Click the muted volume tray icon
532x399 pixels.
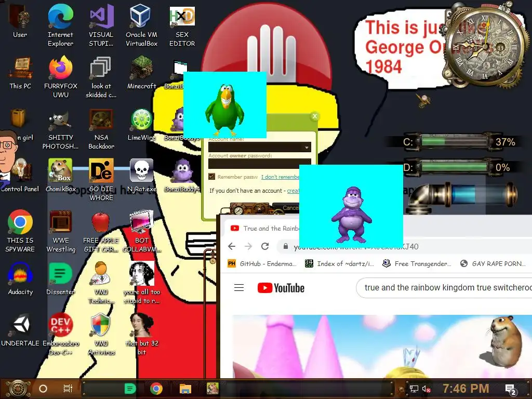[426, 389]
